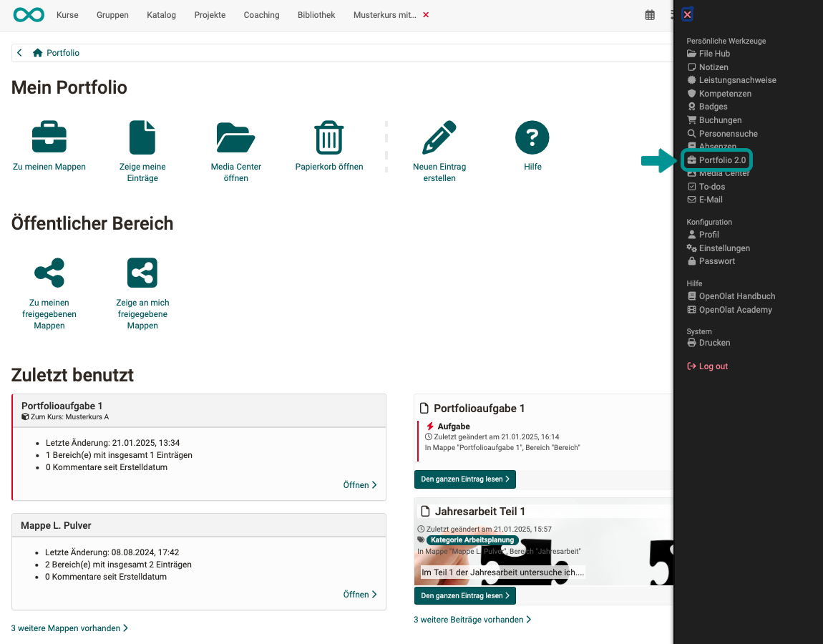Open the calendar icon in the top bar
This screenshot has width=823, height=644.
tap(650, 14)
